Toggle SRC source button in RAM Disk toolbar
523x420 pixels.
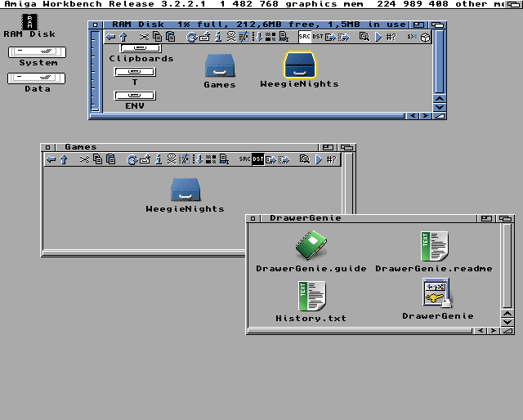coord(305,37)
